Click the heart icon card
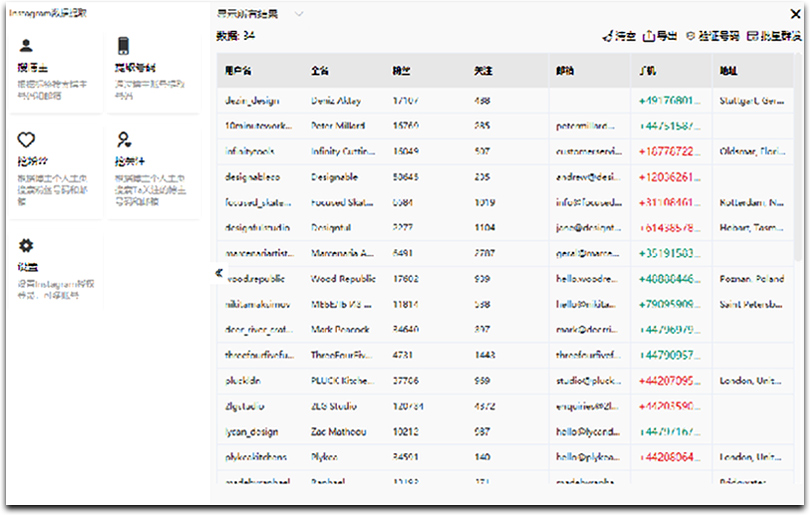The height and width of the screenshot is (515, 810). [27, 140]
